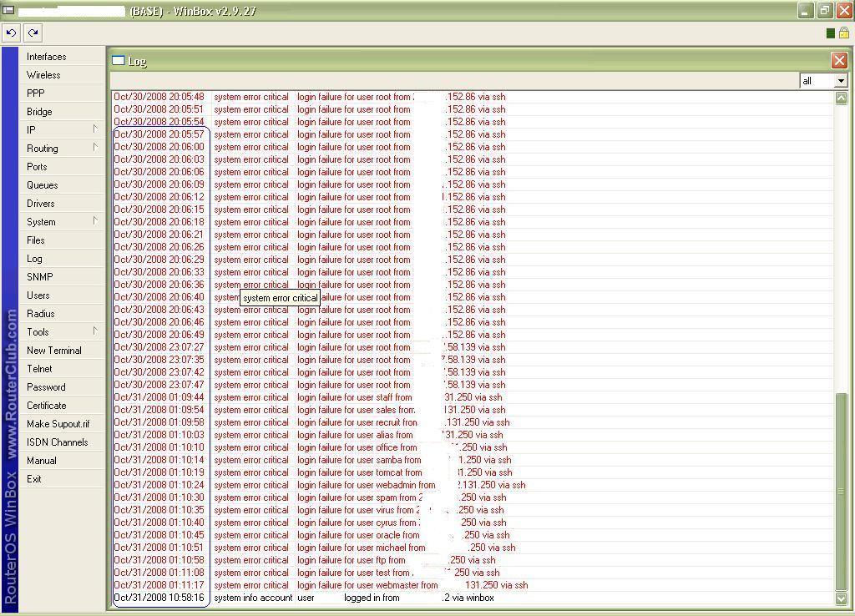
Task: Click the undo arrow toolbar button
Action: coord(11,33)
